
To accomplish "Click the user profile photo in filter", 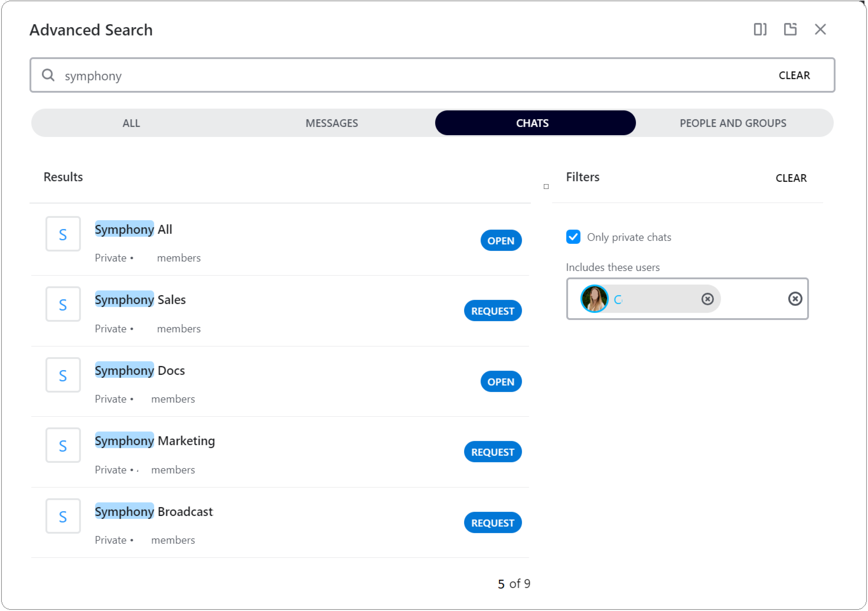I will click(x=595, y=299).
